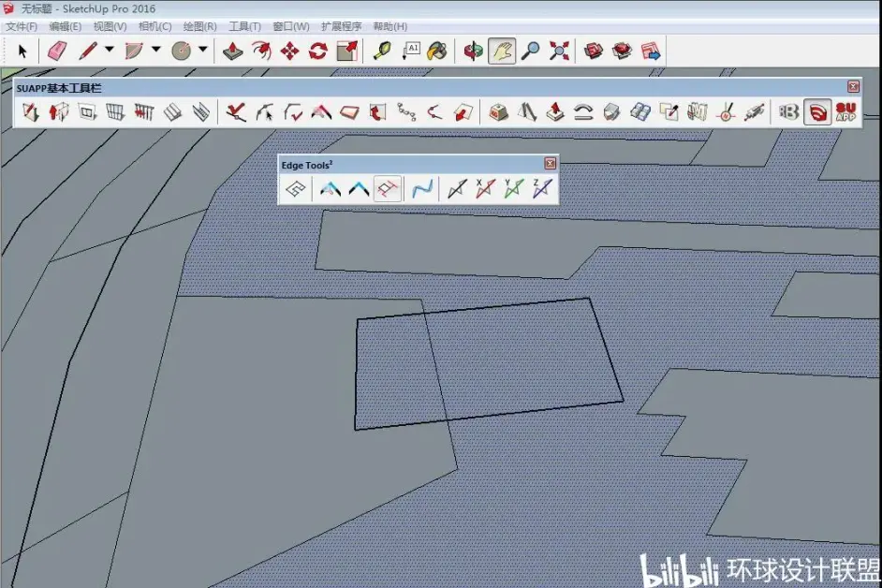Expand the Circle tool dropdown arrow

point(202,50)
